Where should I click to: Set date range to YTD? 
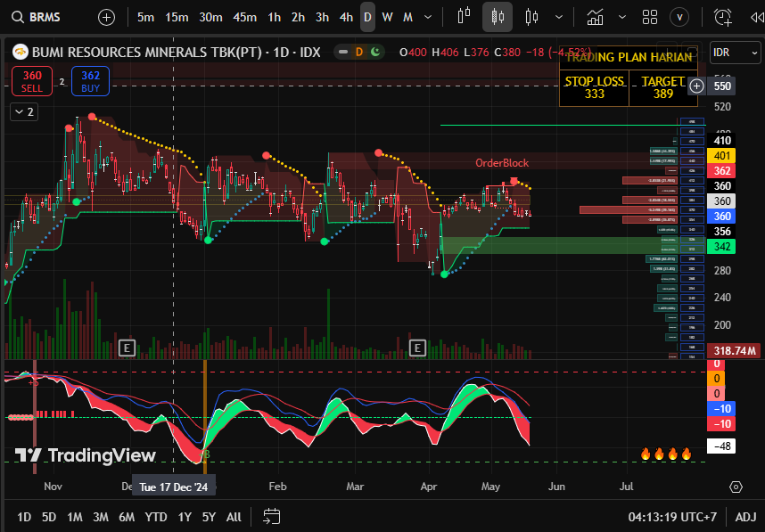(x=156, y=517)
